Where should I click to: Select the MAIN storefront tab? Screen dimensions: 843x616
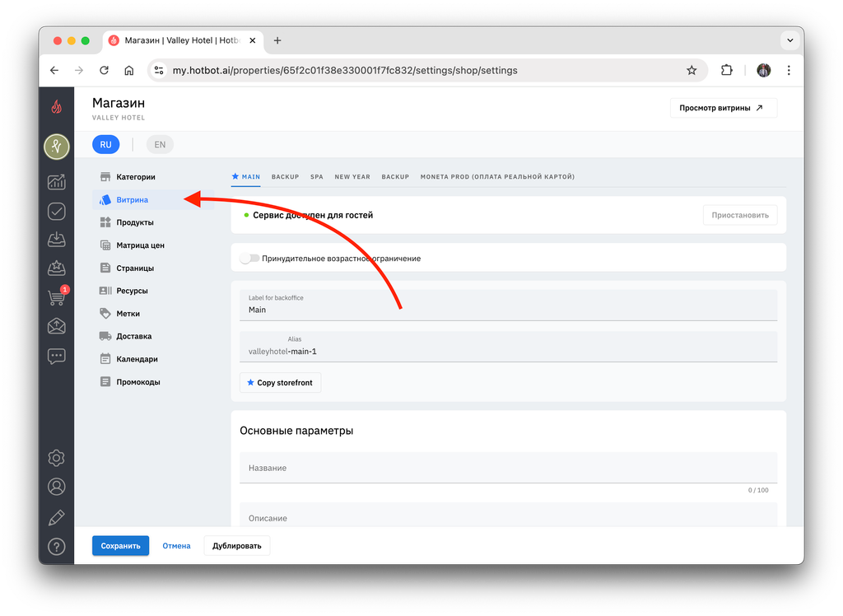point(245,177)
